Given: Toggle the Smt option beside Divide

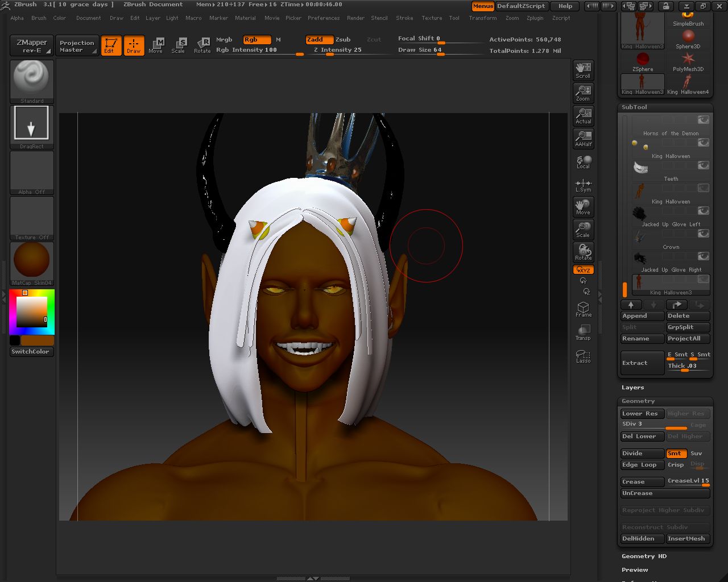Looking at the screenshot, I should point(675,454).
